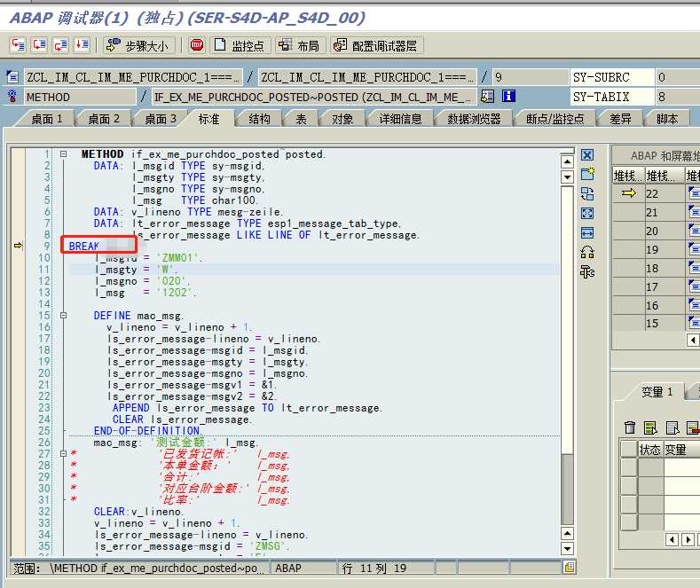Image resolution: width=700 pixels, height=588 pixels.
Task: Click the full screen tool icon beside editor
Action: coord(587,213)
